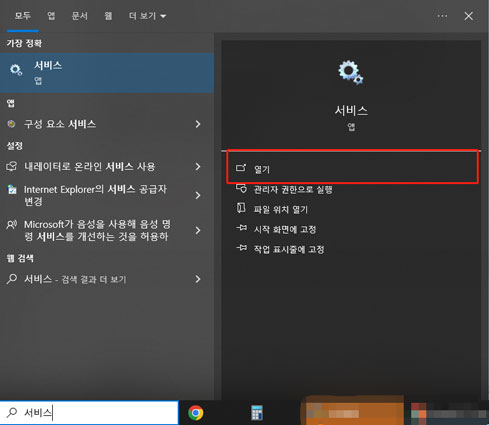Screen dimensions: 489x425
Task: Expand 내레이터로 온라인 서비스 사용 chevron
Action: tap(198, 166)
